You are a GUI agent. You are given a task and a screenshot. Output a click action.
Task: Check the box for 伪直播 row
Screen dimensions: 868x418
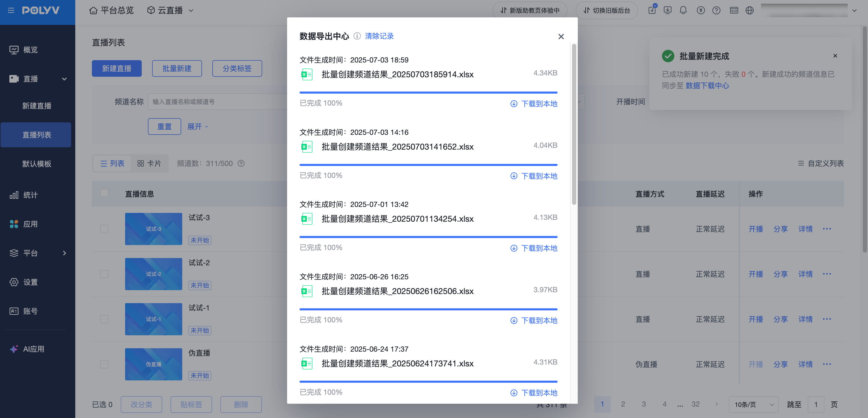(104, 364)
